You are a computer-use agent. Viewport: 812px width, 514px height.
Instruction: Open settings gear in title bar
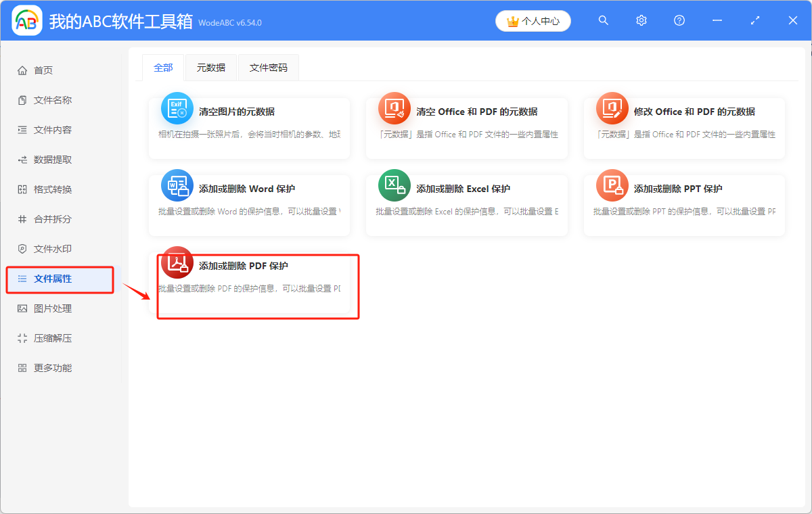(x=641, y=21)
